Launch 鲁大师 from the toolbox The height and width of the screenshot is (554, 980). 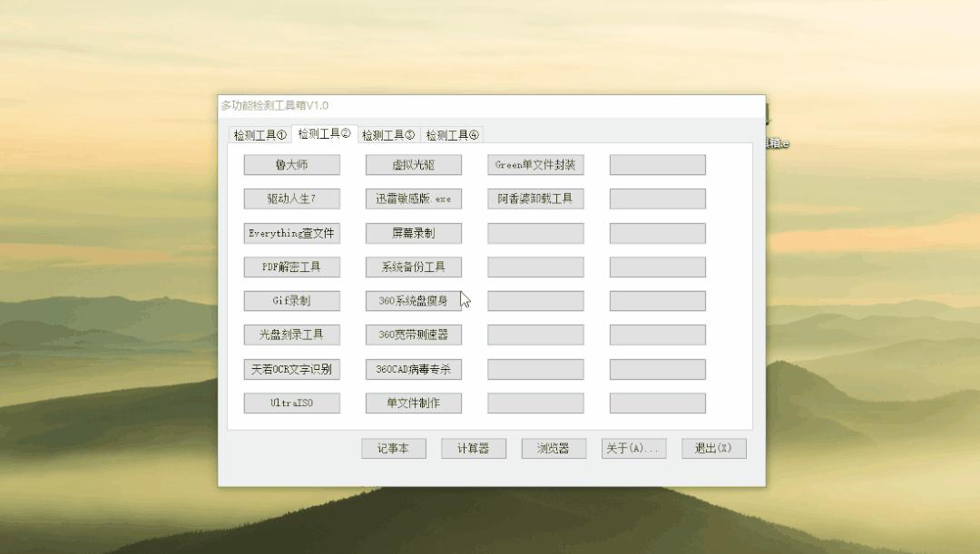click(x=290, y=164)
